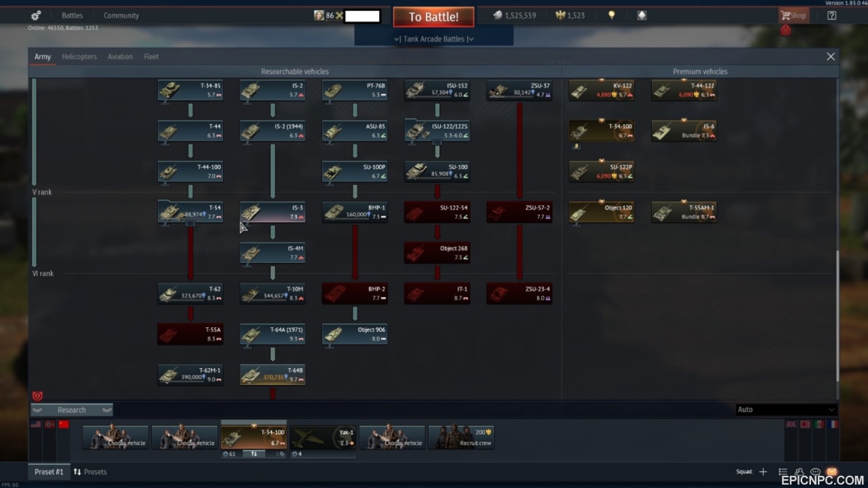Viewport: 868px width, 488px height.
Task: Open the Presets menu
Action: 90,472
